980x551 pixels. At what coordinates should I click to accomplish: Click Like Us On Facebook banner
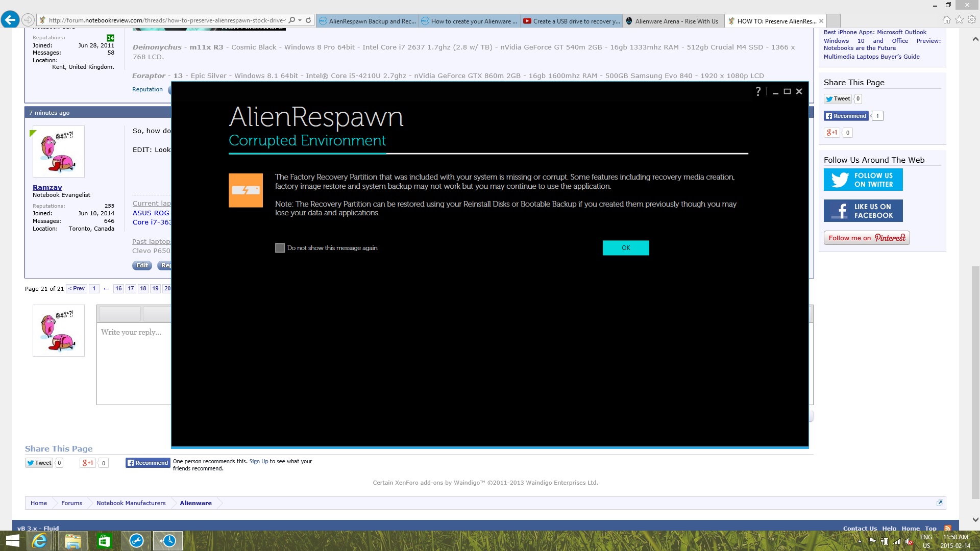tap(863, 211)
